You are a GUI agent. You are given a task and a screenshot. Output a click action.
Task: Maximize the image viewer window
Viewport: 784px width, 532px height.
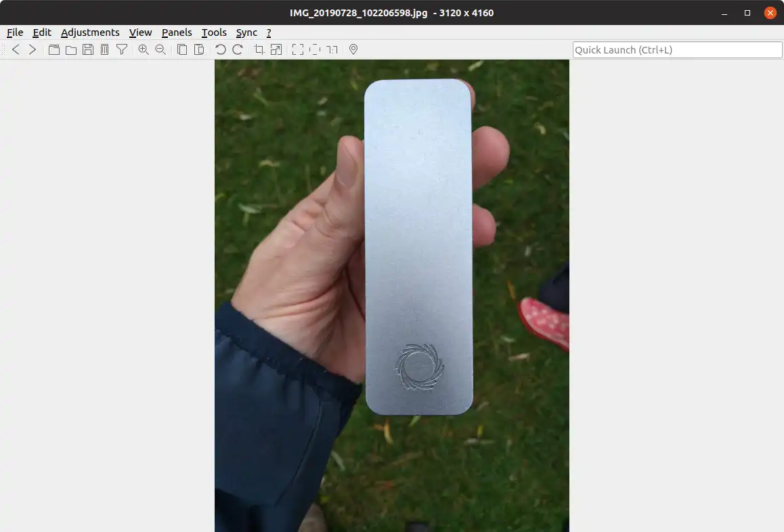(747, 13)
